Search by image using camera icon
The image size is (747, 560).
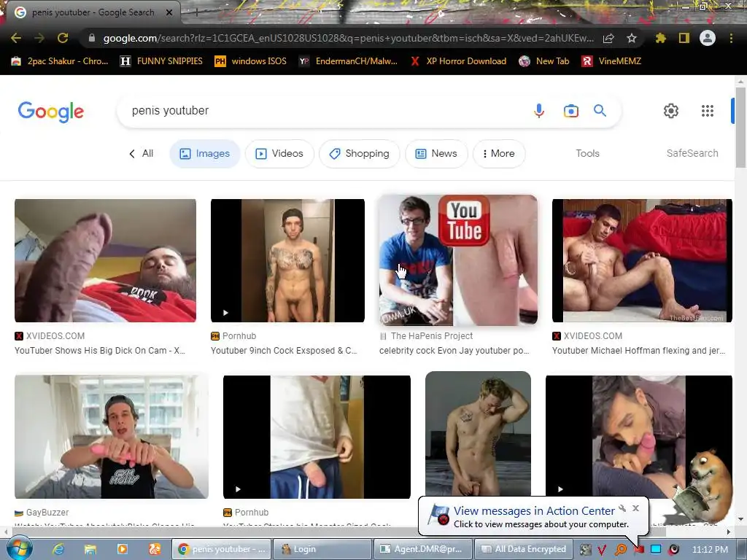point(570,111)
